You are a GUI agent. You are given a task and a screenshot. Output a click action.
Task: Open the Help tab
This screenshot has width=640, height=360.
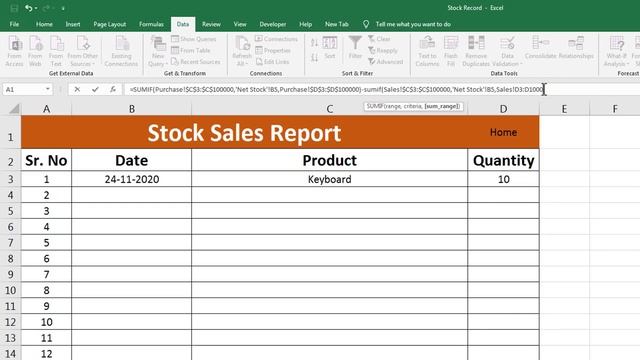(305, 24)
